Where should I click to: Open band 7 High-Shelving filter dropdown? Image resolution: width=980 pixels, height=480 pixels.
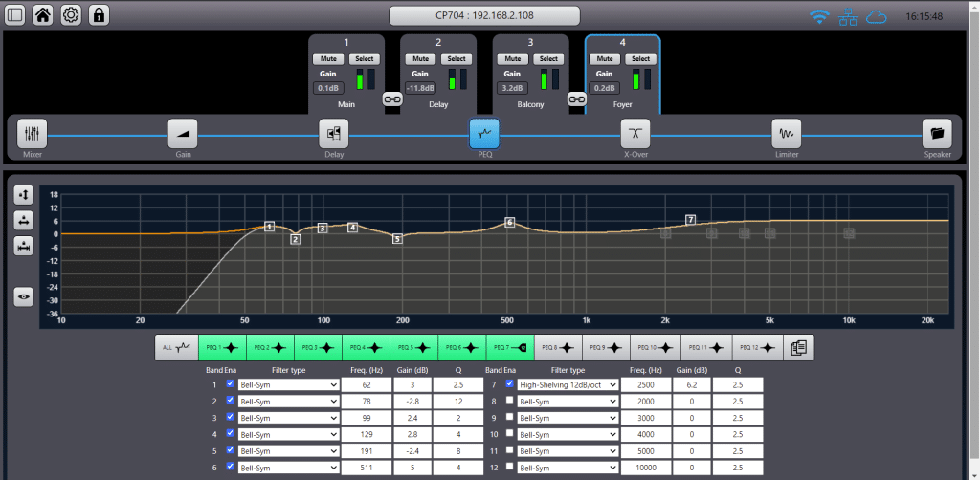[568, 385]
